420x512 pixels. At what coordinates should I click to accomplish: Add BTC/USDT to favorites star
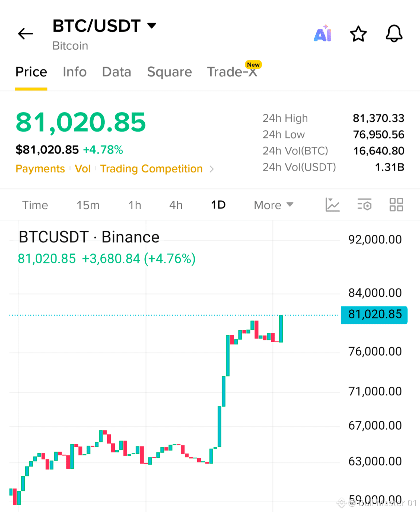pyautogui.click(x=358, y=34)
